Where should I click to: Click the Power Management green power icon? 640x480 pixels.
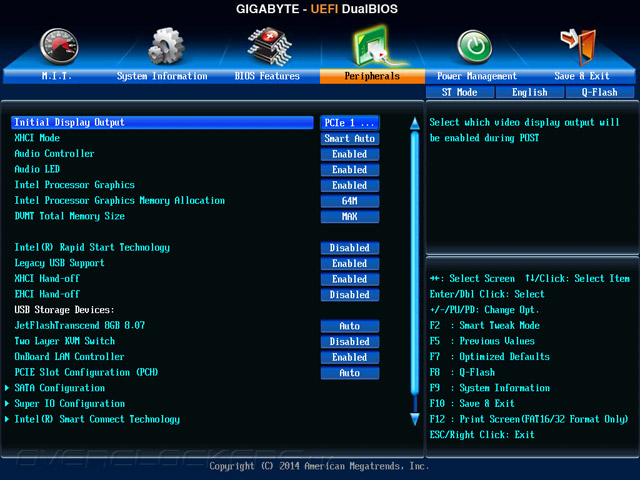(474, 47)
